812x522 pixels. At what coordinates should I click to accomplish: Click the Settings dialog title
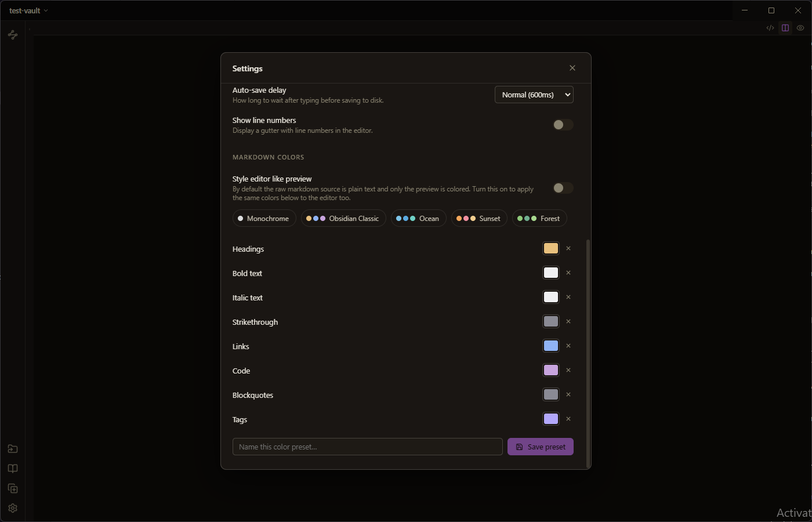point(248,68)
